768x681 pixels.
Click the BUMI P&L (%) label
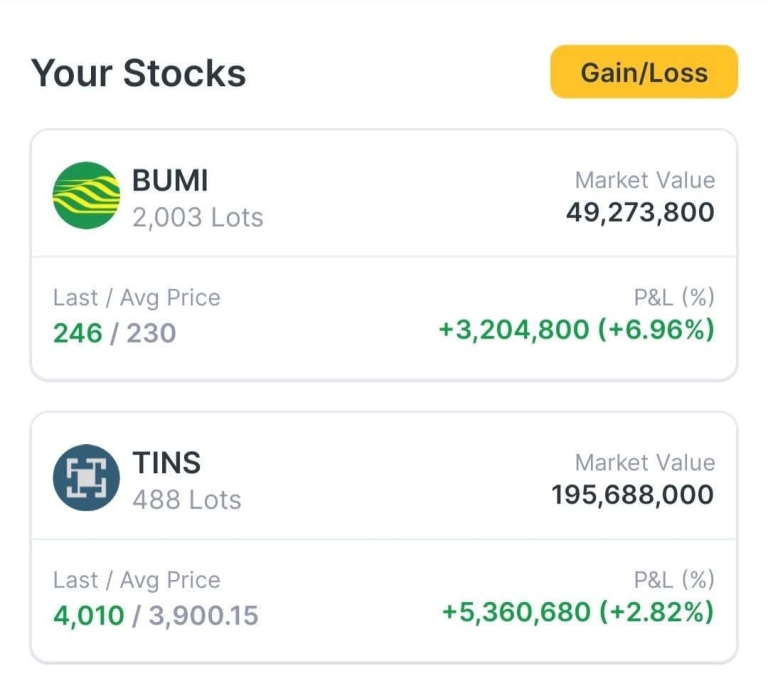[674, 297]
